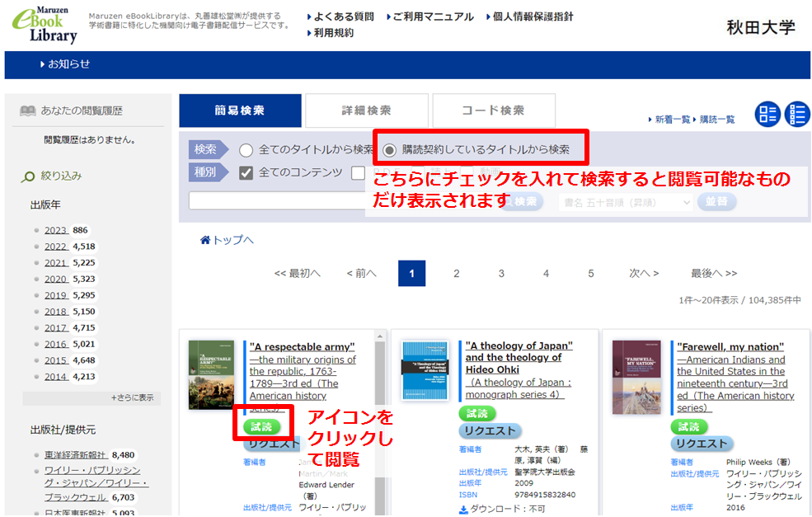Screen dimensions: 812x517
Task: Click リクエスト for A theology of Japan
Action: (x=490, y=430)
